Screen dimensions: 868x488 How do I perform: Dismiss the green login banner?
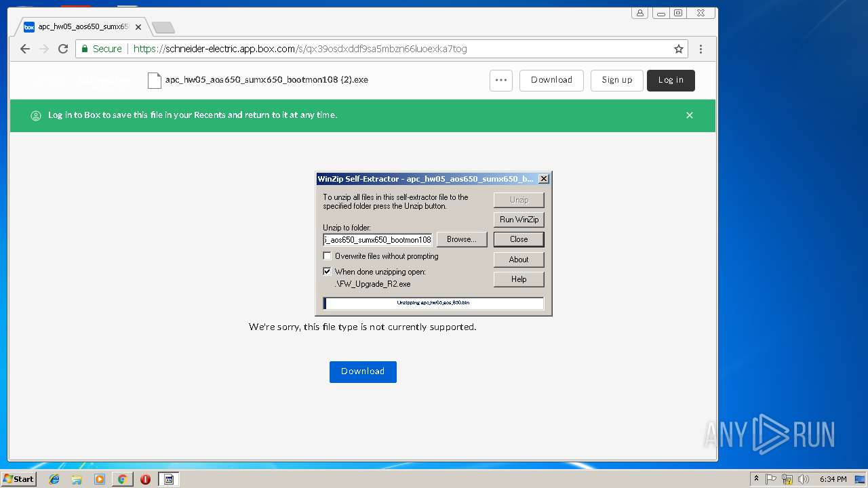coord(690,115)
